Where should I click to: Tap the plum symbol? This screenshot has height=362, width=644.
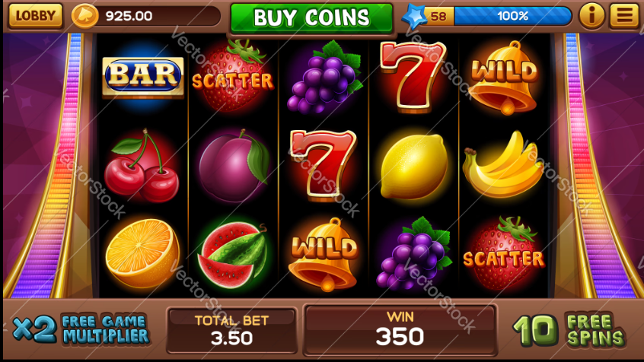tap(233, 167)
